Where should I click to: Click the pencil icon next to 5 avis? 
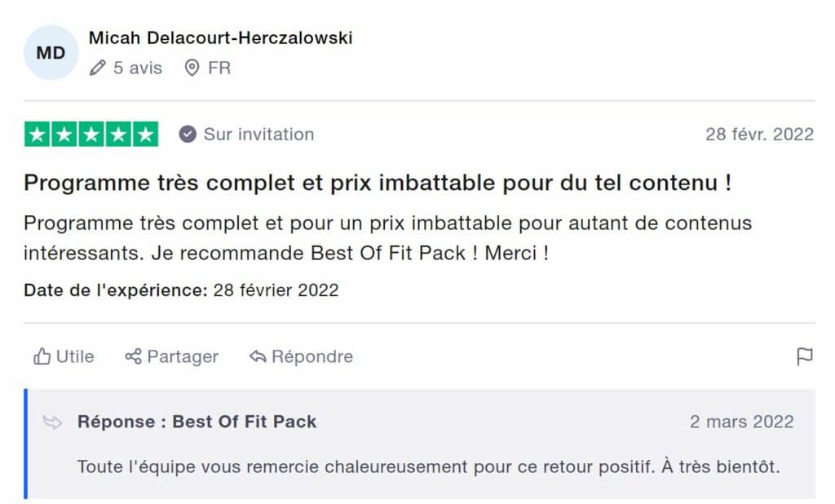pyautogui.click(x=98, y=68)
